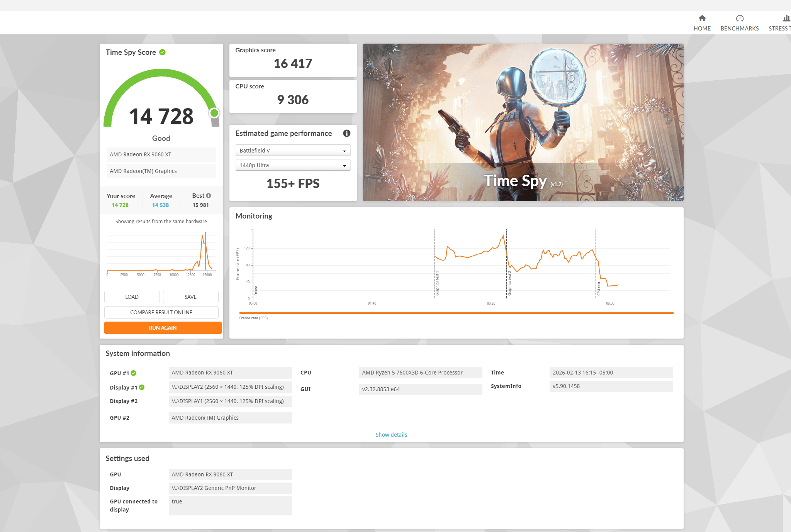Click the Showing results from the same hardware text
The width and height of the screenshot is (791, 532).
[x=161, y=221]
